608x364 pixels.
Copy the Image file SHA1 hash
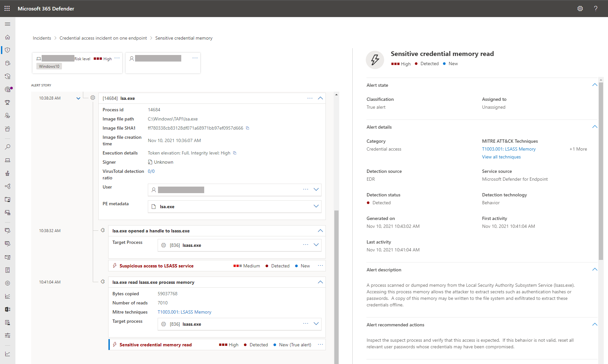point(247,128)
